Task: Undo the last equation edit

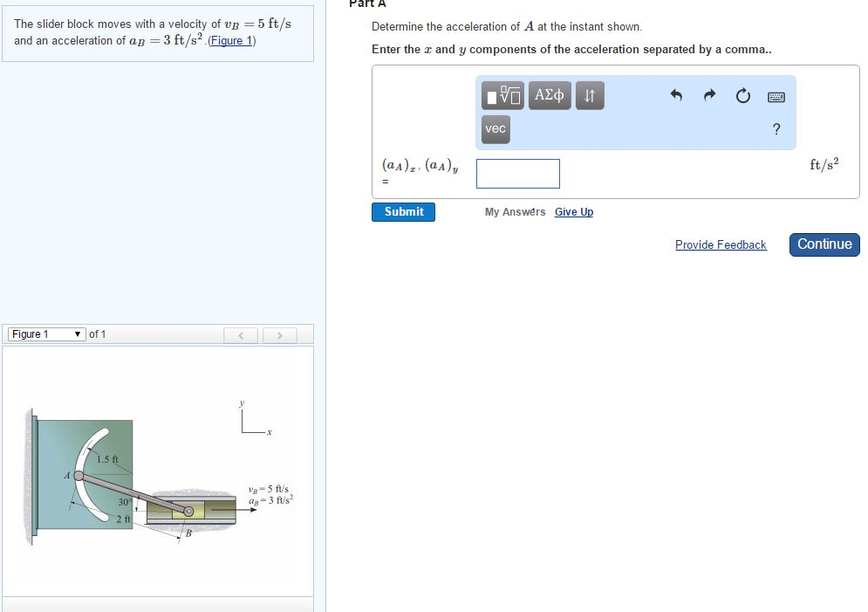Action: [x=676, y=96]
